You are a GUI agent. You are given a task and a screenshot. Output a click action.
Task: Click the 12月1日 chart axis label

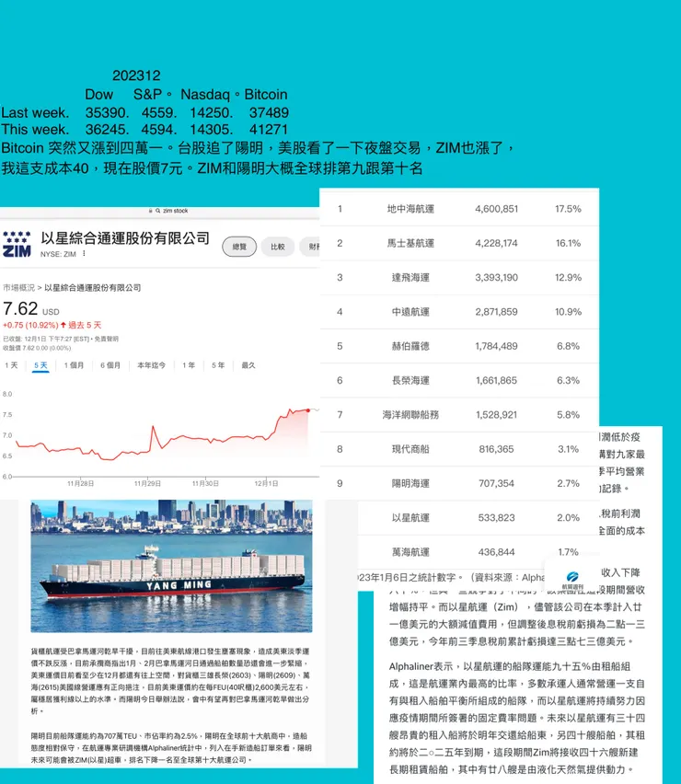click(x=266, y=483)
